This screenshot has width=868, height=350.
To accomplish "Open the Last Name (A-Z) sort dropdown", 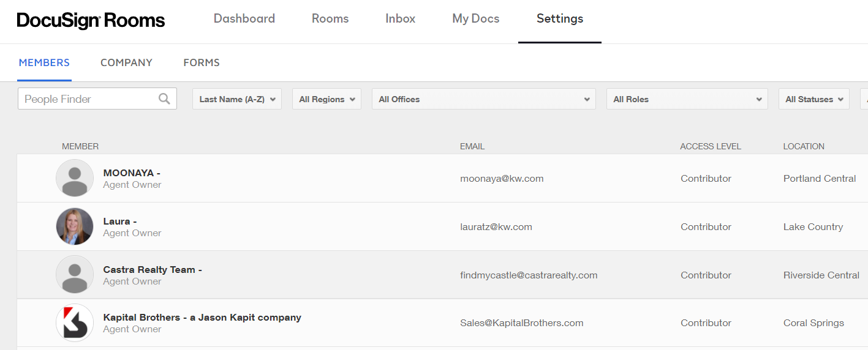I will [237, 99].
